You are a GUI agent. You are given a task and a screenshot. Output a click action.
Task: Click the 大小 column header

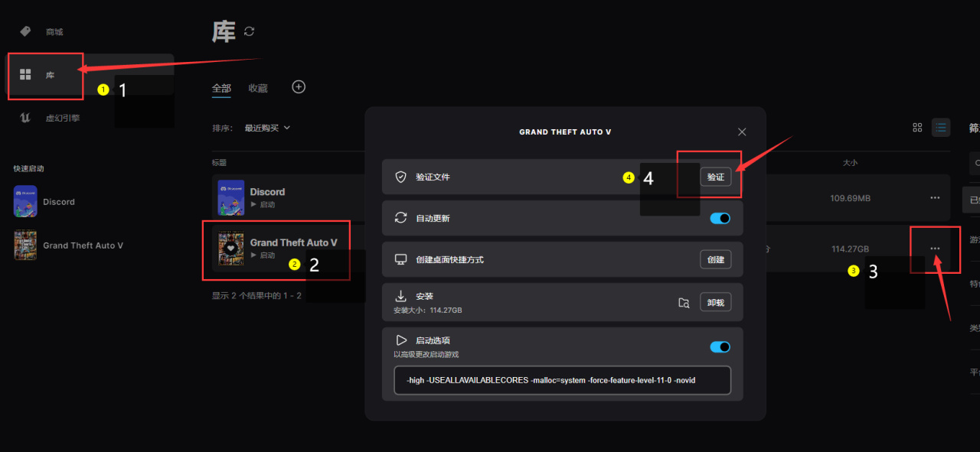(x=850, y=163)
